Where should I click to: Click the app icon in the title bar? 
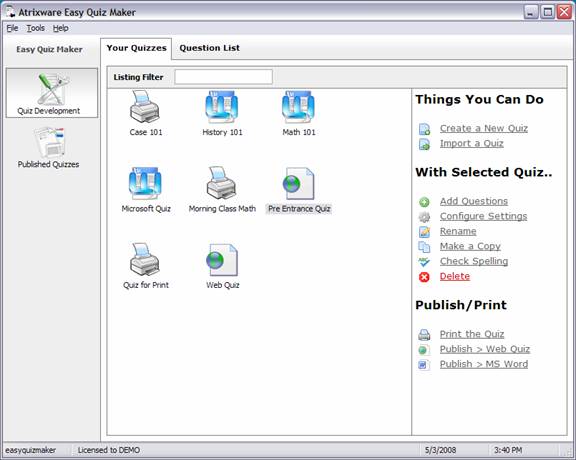coord(10,12)
